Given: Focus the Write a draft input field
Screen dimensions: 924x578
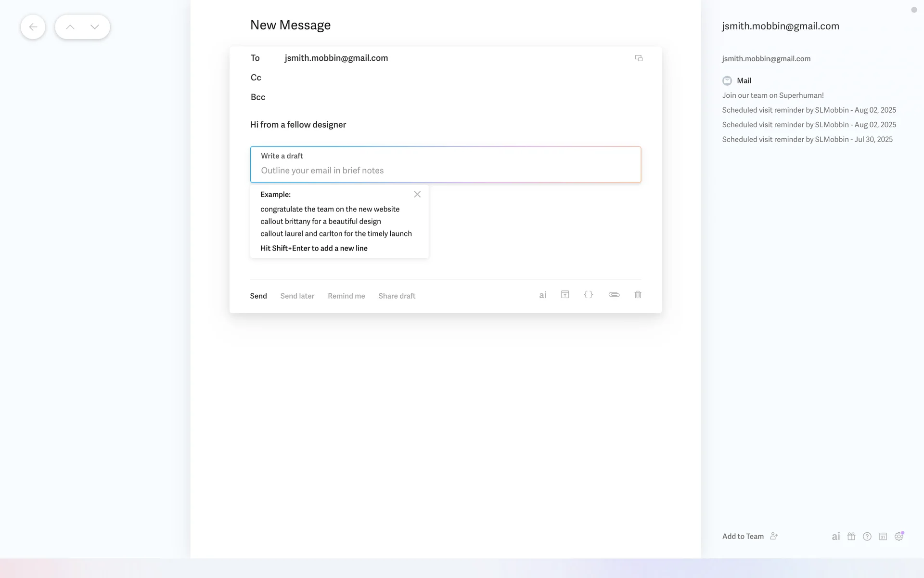Looking at the screenshot, I should click(445, 171).
